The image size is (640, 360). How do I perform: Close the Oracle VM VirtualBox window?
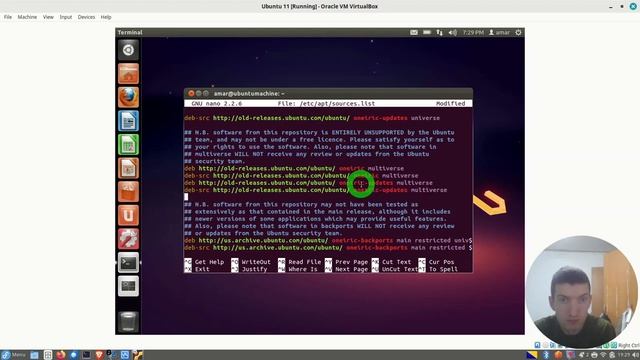pos(633,7)
